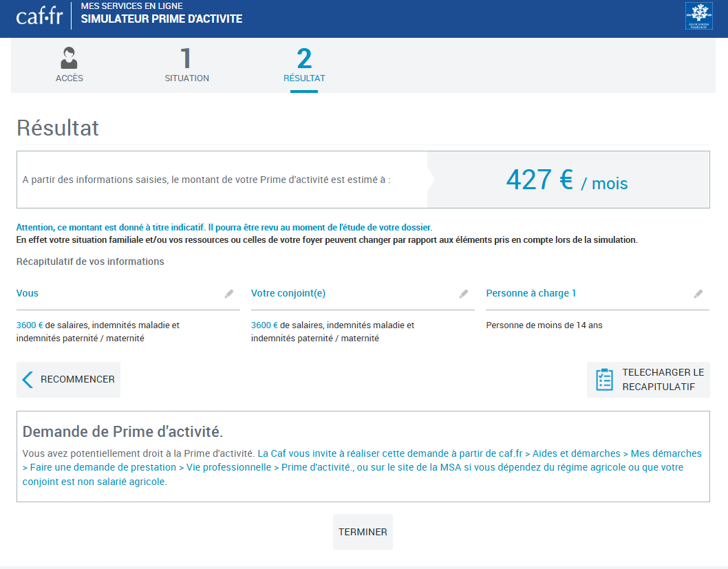Screen dimensions: 728x569
Task: Click the 427 € / mois amount
Action: point(567,180)
